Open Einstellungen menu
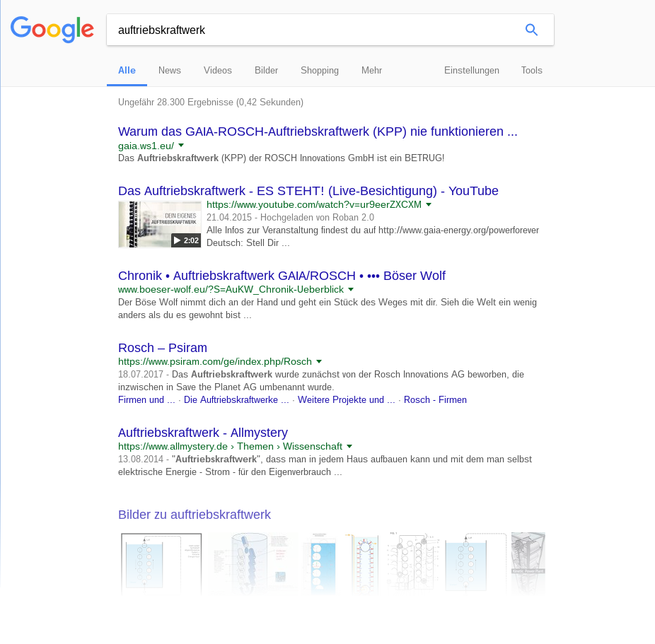The width and height of the screenshot is (655, 644). coord(472,70)
